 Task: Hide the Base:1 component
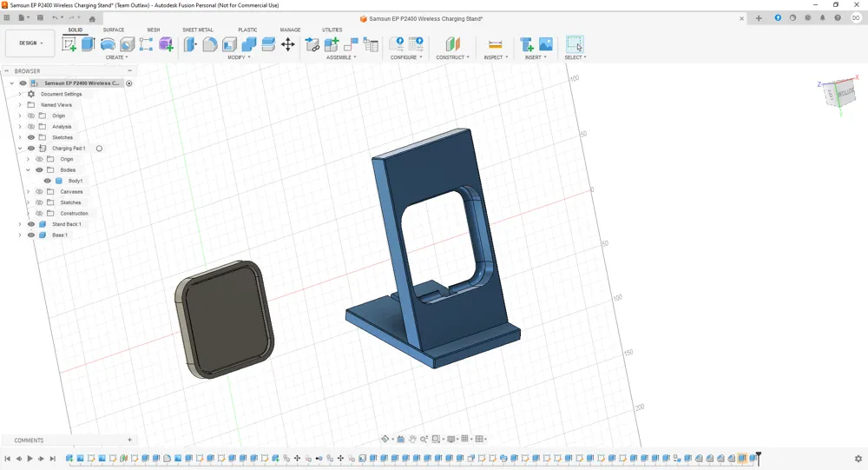coord(31,235)
